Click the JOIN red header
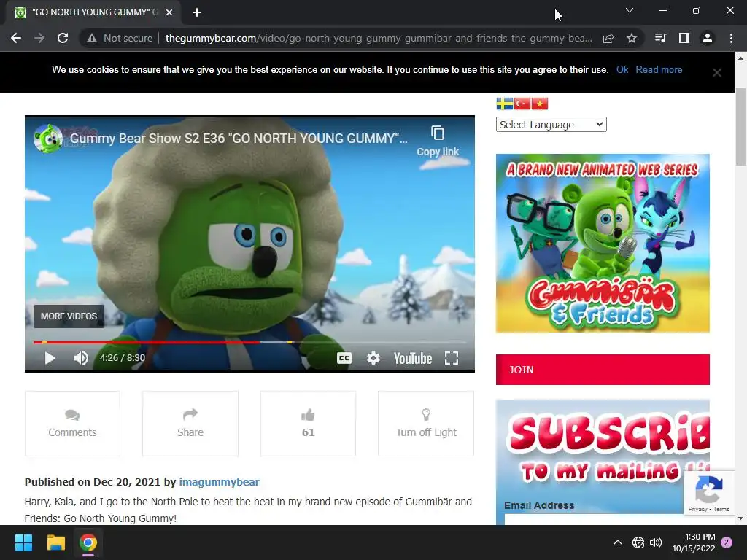 click(603, 370)
